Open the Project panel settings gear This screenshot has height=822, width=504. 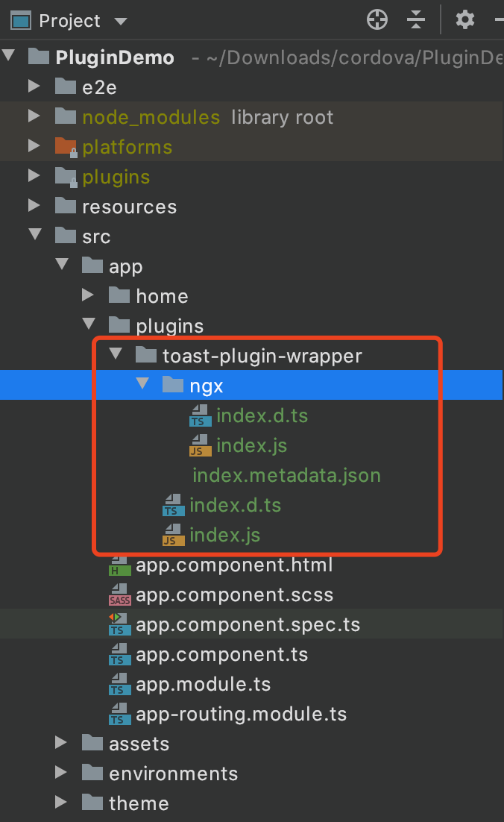(x=465, y=20)
